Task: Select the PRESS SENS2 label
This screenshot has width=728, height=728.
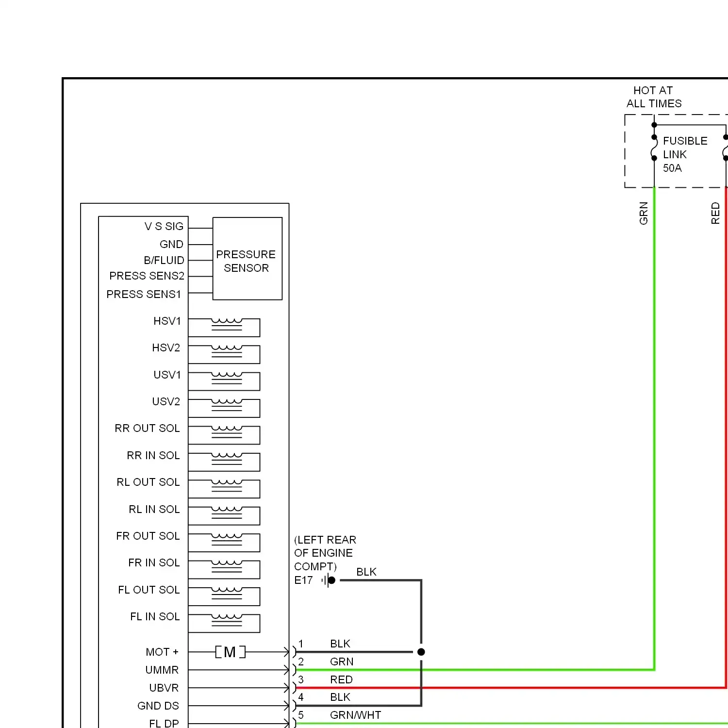Action: tap(147, 276)
